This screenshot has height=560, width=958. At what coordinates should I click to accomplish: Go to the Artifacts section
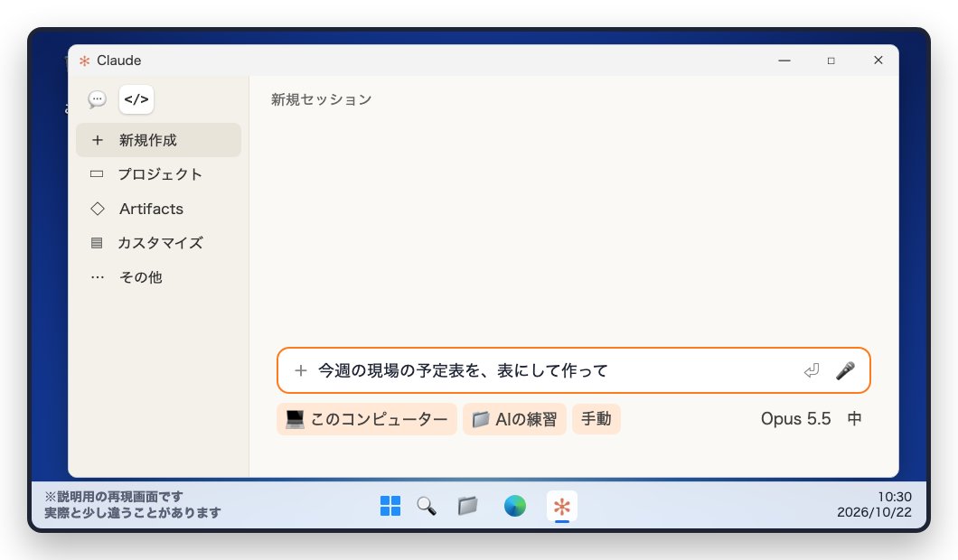(x=159, y=209)
